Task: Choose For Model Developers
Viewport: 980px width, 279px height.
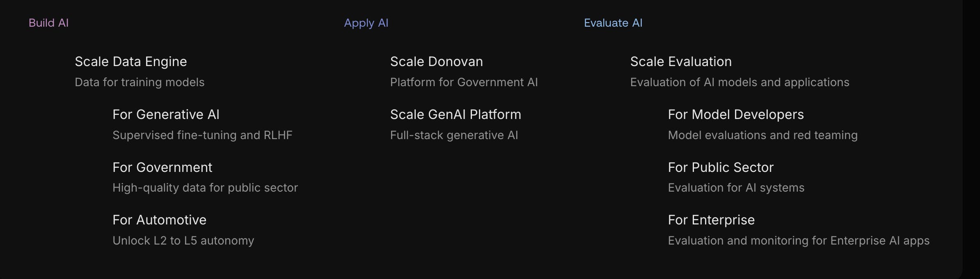Action: 736,114
